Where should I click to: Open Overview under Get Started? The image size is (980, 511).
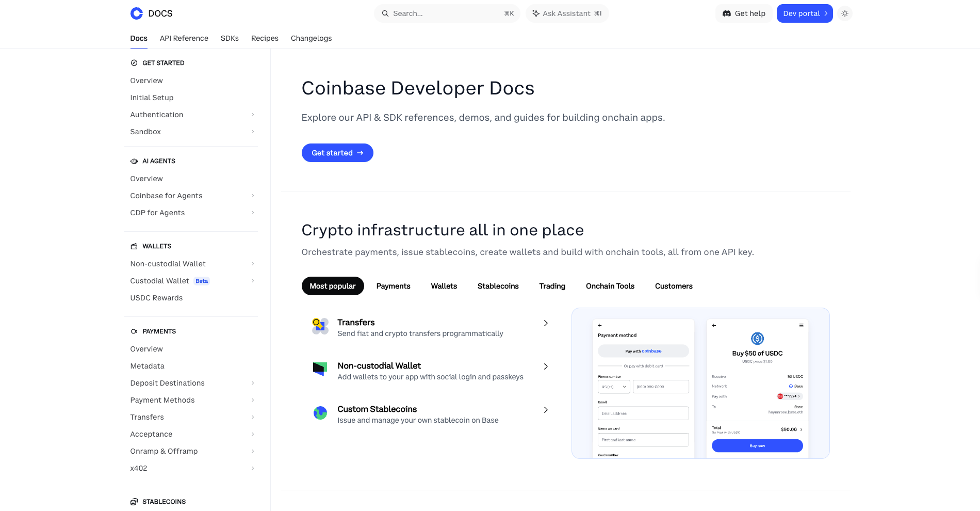pos(146,81)
